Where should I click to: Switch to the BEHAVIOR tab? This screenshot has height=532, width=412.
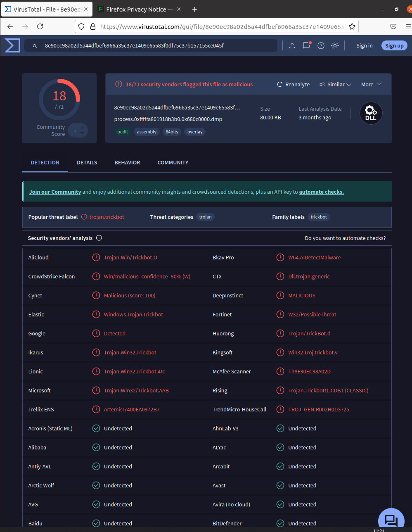(127, 162)
